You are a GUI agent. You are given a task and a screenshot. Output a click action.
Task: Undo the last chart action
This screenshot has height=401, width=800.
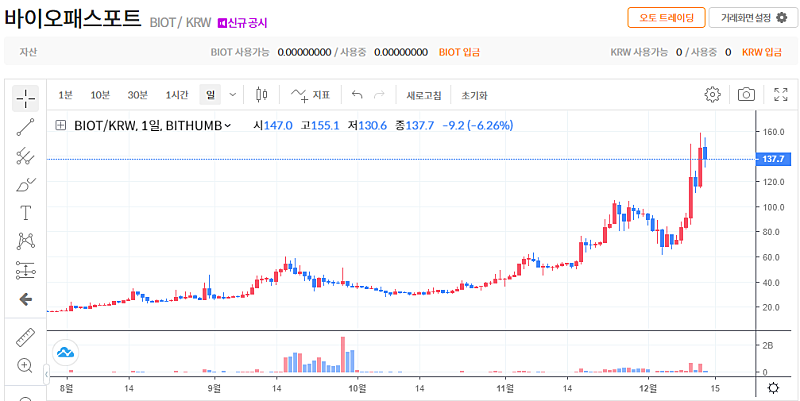357,95
